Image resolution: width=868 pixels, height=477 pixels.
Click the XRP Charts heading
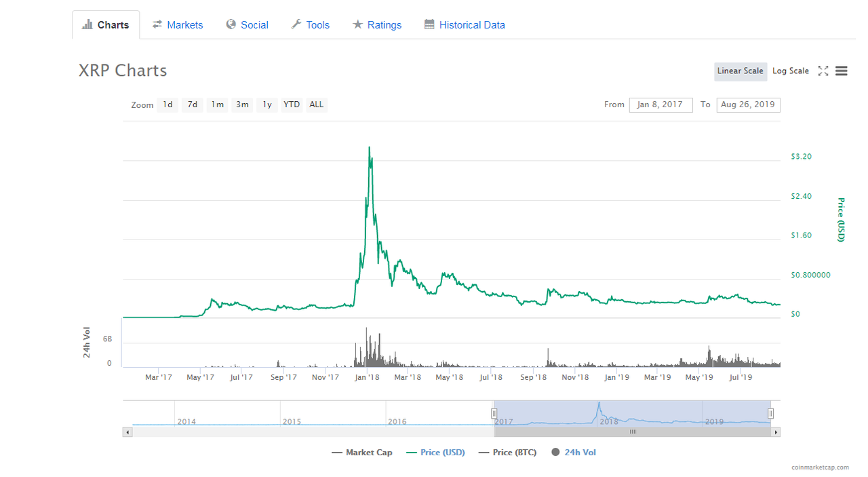123,71
